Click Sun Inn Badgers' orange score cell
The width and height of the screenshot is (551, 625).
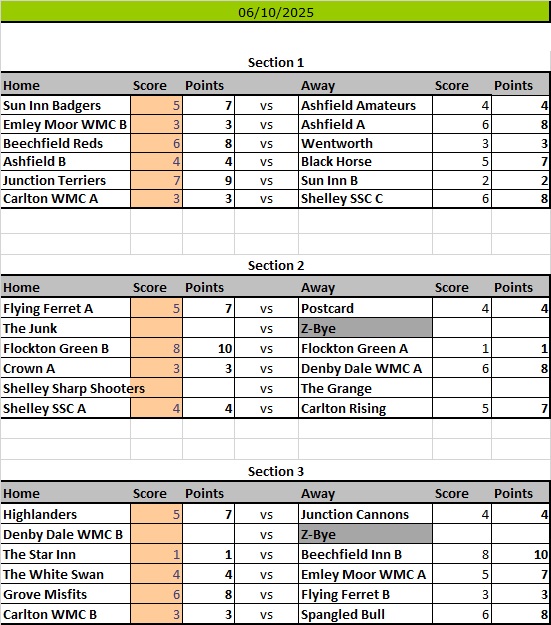(x=156, y=105)
